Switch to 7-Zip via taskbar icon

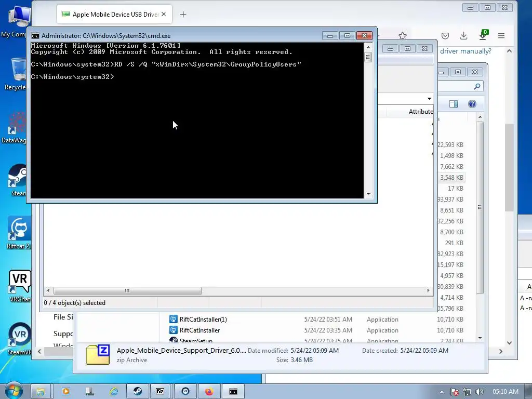tap(160, 392)
